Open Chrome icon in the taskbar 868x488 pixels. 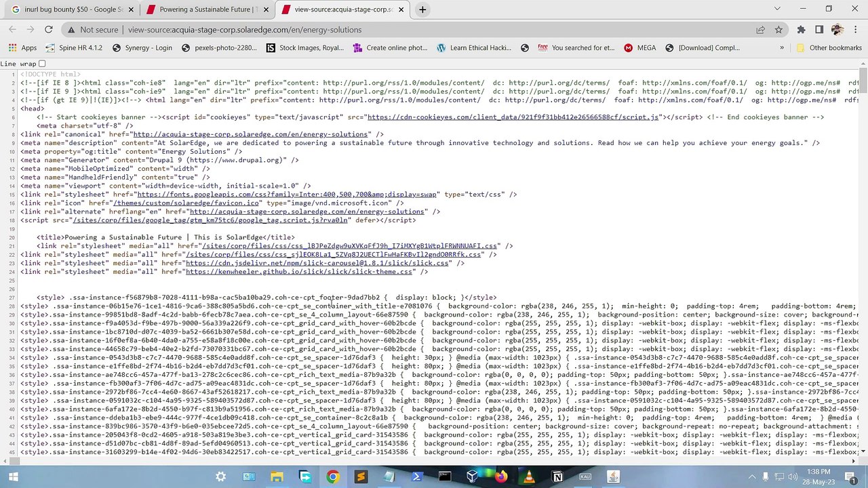pos(332,476)
